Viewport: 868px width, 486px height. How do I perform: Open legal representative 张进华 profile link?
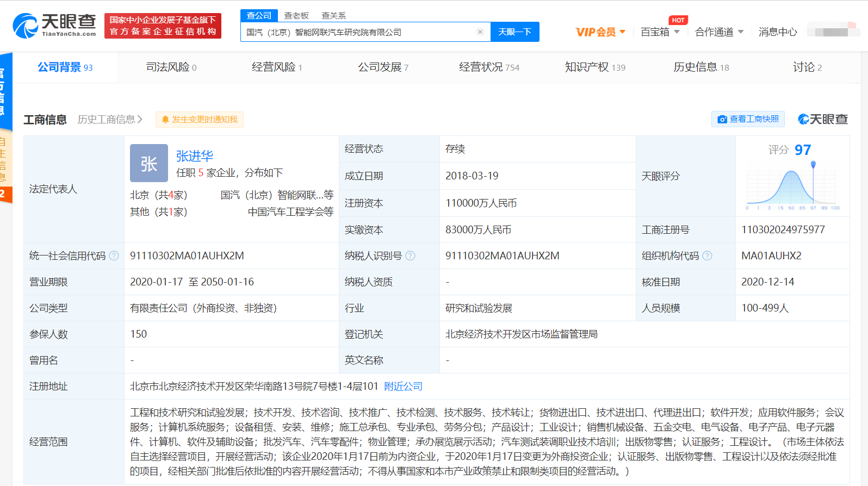tap(195, 156)
